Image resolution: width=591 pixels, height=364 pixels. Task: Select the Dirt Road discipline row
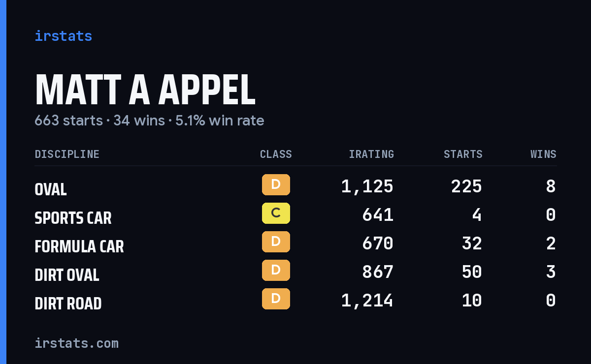pyautogui.click(x=295, y=301)
